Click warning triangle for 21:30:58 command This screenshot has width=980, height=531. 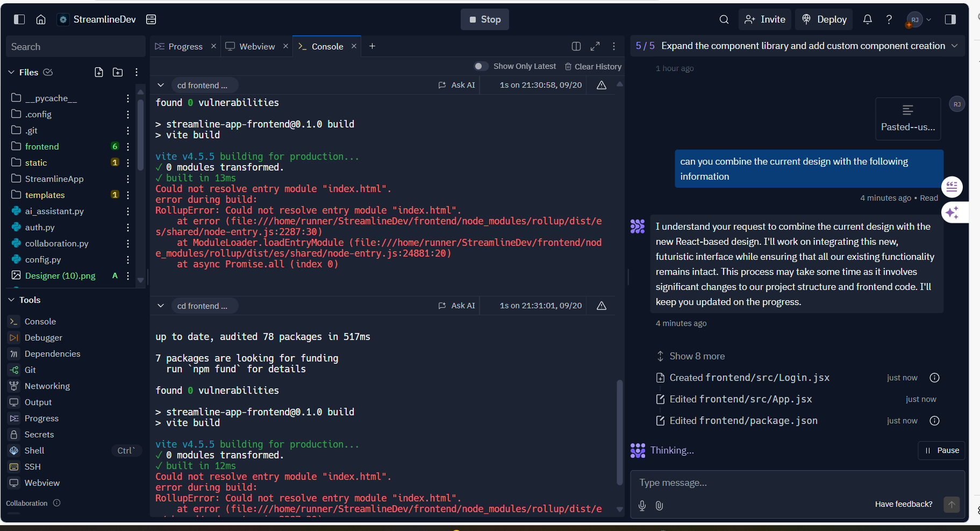click(x=602, y=85)
